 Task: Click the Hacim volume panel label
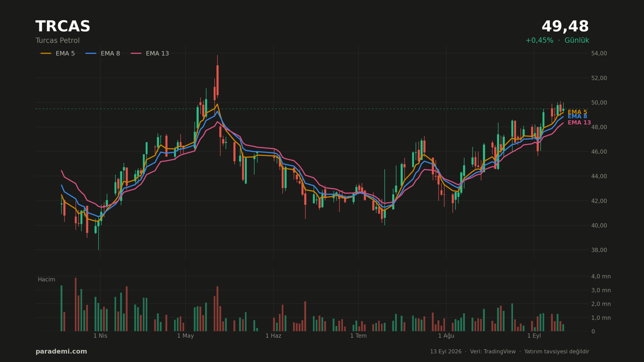click(x=46, y=280)
